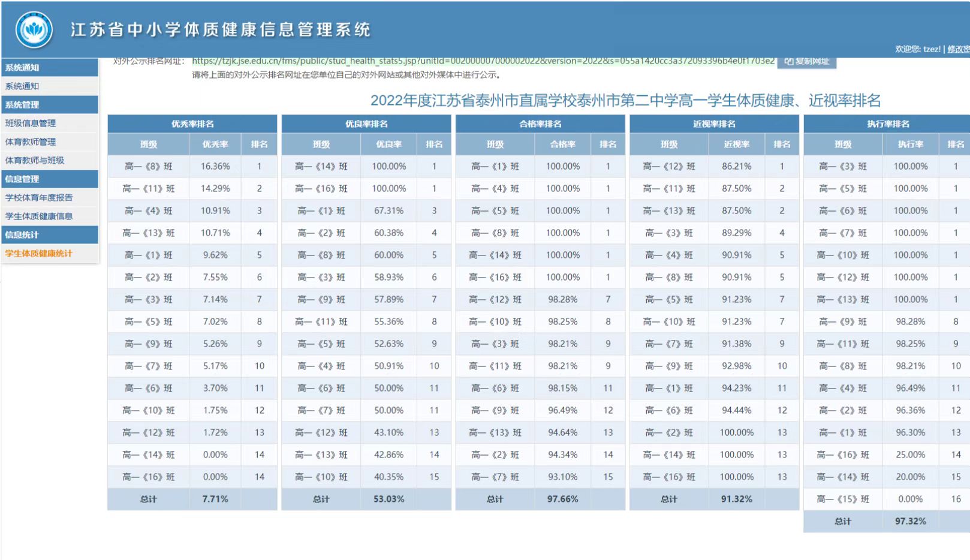Click the page title 2022年度江苏省泰州市 heading
970x560 pixels.
click(625, 101)
